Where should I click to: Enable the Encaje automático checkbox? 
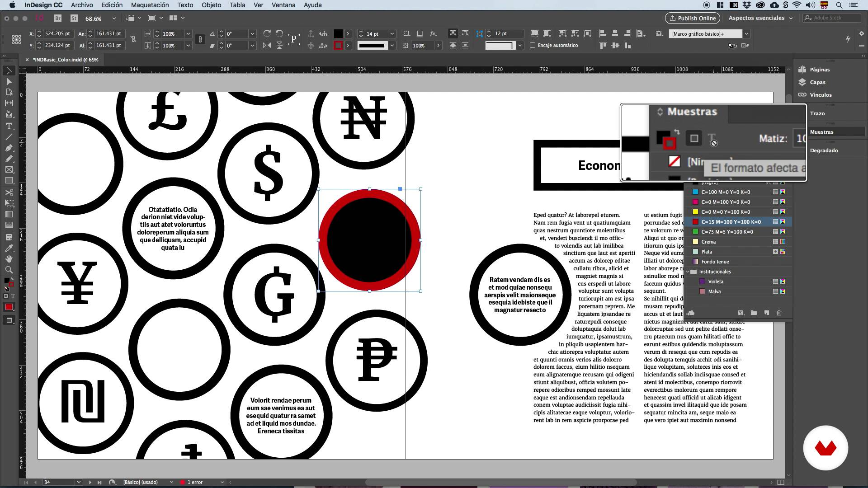(x=533, y=45)
